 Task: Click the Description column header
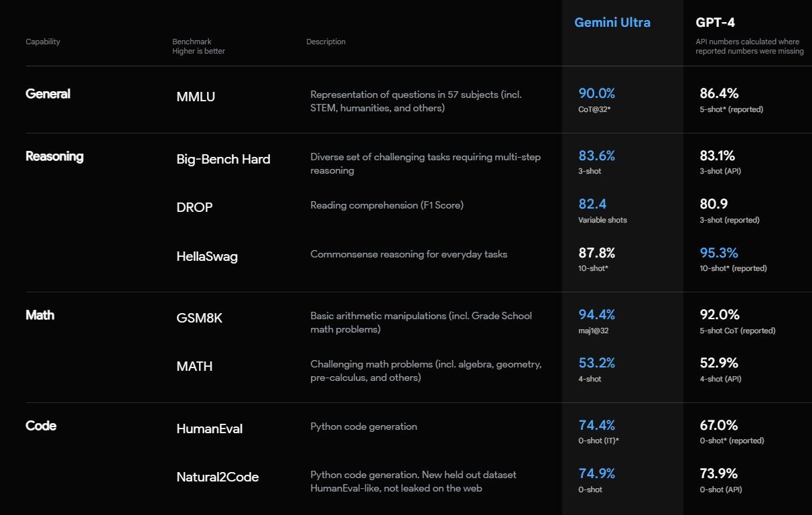[x=326, y=42]
